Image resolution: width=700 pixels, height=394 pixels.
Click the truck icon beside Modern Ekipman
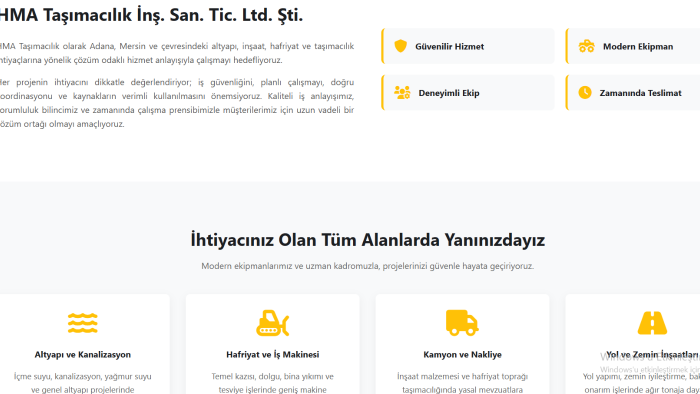point(586,46)
